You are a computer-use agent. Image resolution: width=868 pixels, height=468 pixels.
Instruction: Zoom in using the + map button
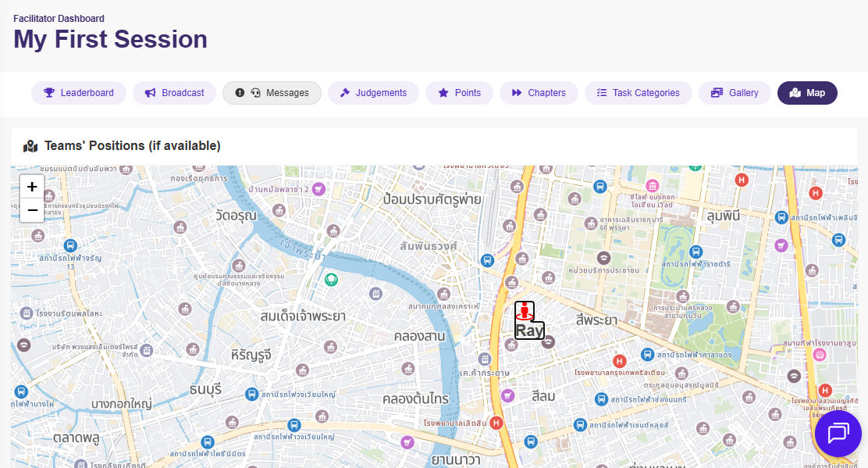click(31, 187)
